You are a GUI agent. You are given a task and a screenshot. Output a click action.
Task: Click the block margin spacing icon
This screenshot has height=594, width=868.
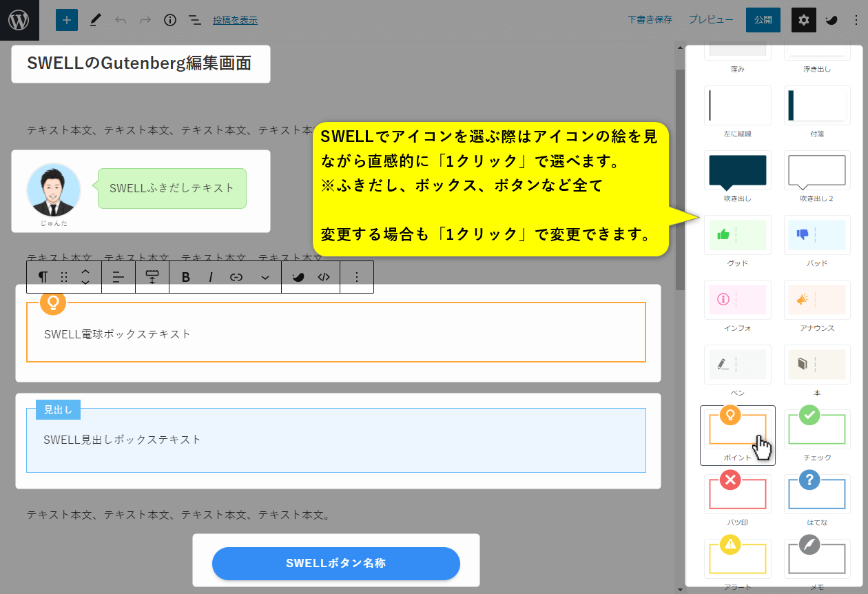point(152,277)
